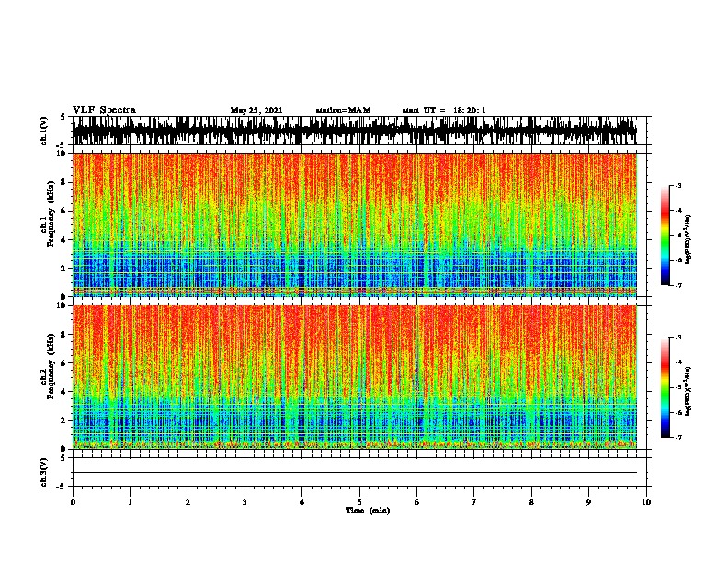
Task: Click the "ch.3(V)" axis label
Action: (44, 472)
